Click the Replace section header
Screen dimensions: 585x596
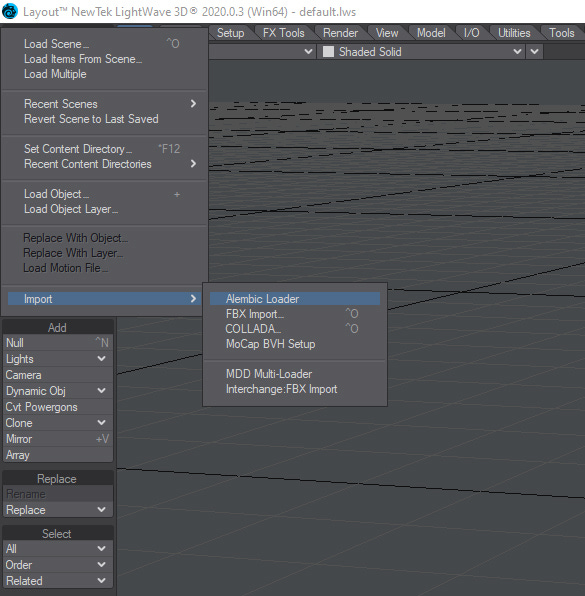coord(58,479)
